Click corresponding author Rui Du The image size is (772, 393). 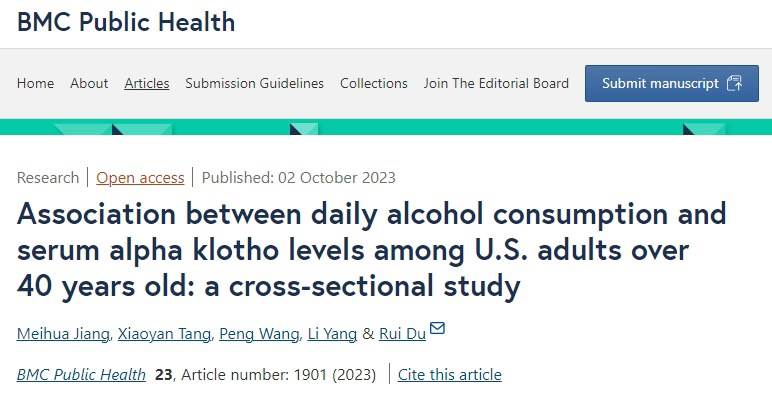(x=402, y=334)
